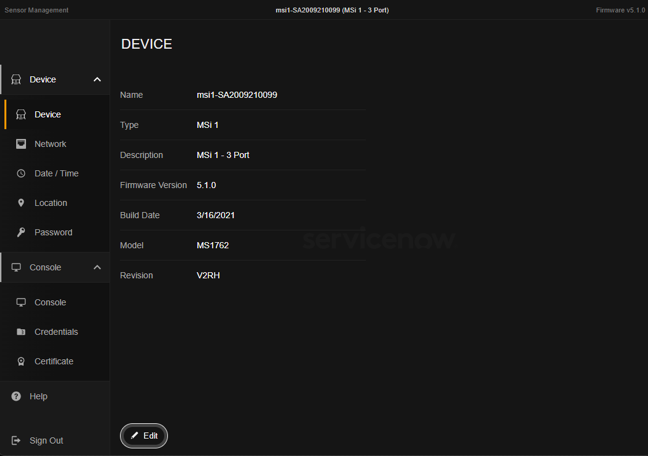Click Firmware Version value 5.1.0
Image resolution: width=648 pixels, height=456 pixels.
(206, 185)
